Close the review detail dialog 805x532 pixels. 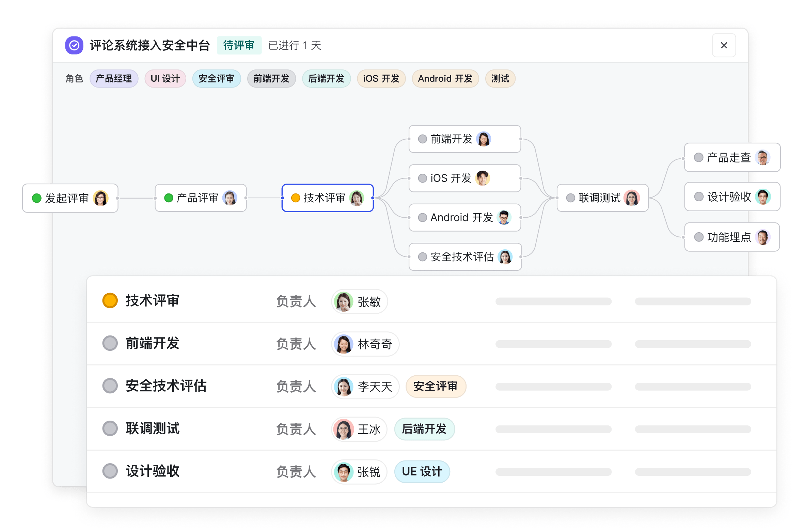pyautogui.click(x=724, y=45)
